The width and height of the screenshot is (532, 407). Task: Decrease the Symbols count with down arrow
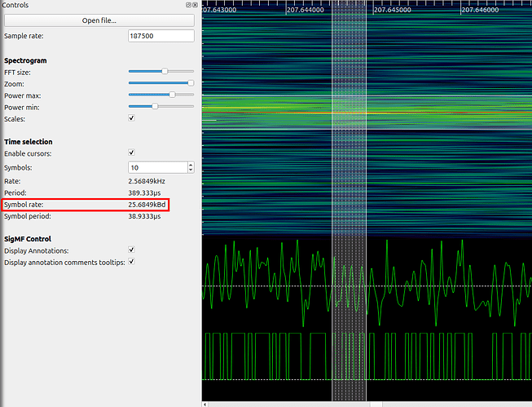pyautogui.click(x=191, y=170)
